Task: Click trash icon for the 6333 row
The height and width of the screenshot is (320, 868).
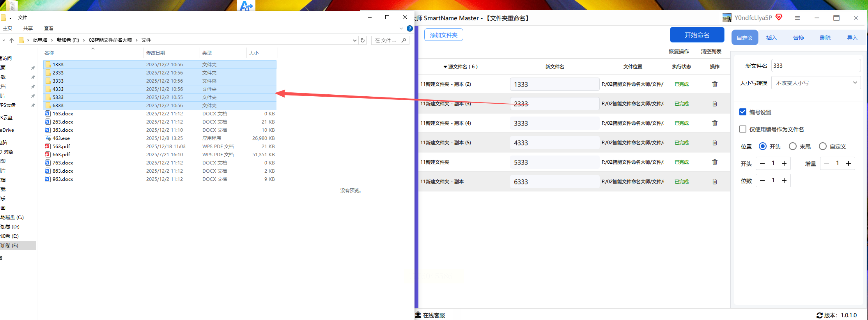Action: 714,182
